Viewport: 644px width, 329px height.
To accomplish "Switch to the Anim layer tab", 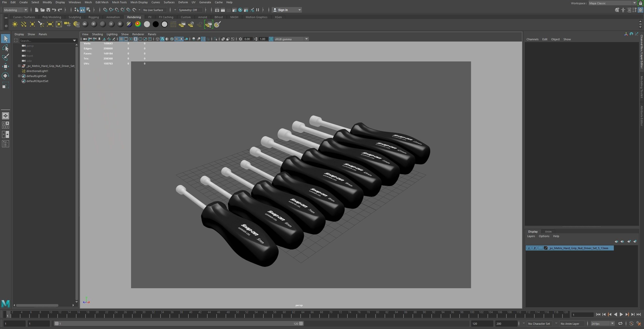I will coord(548,232).
